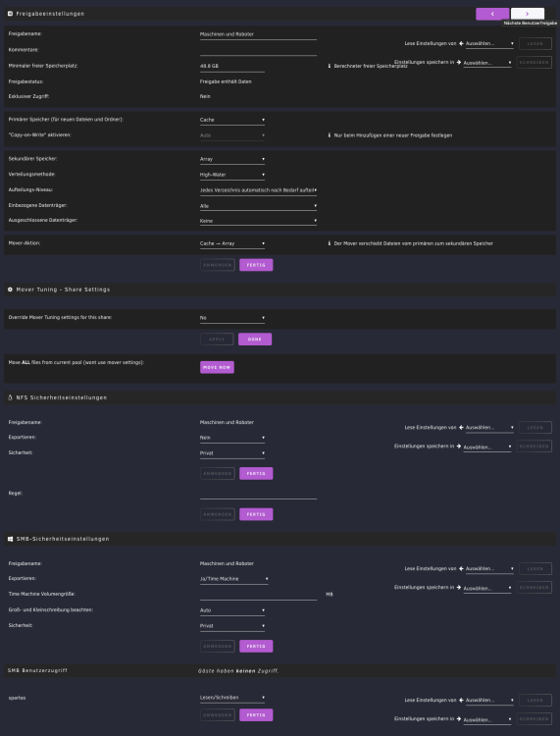Click the Freigabename field containing Maschinen und Roboter
The height and width of the screenshot is (736, 560).
point(258,34)
